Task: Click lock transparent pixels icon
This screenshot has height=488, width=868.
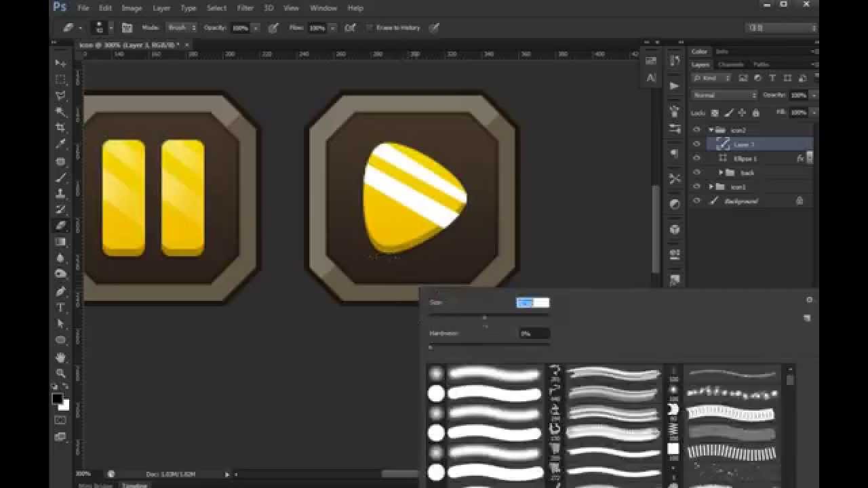Action: (715, 113)
